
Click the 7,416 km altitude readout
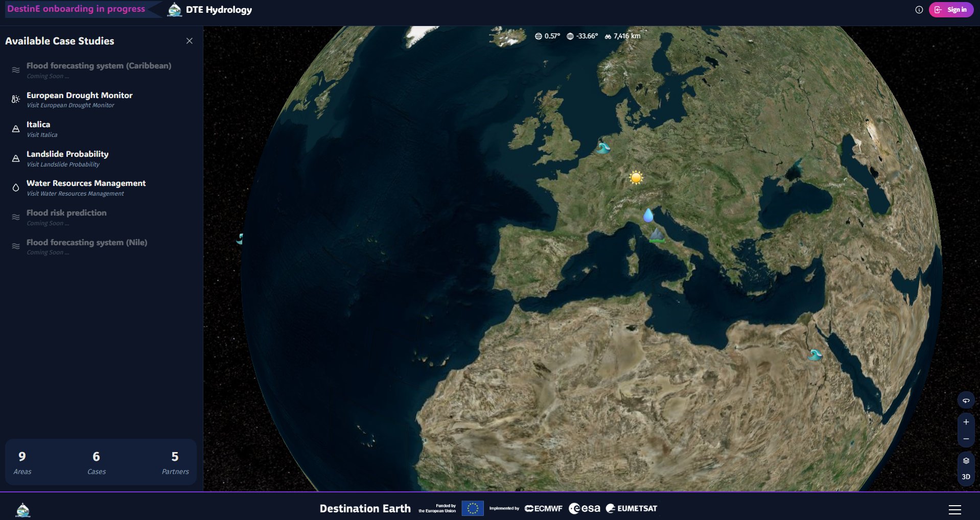click(x=622, y=36)
